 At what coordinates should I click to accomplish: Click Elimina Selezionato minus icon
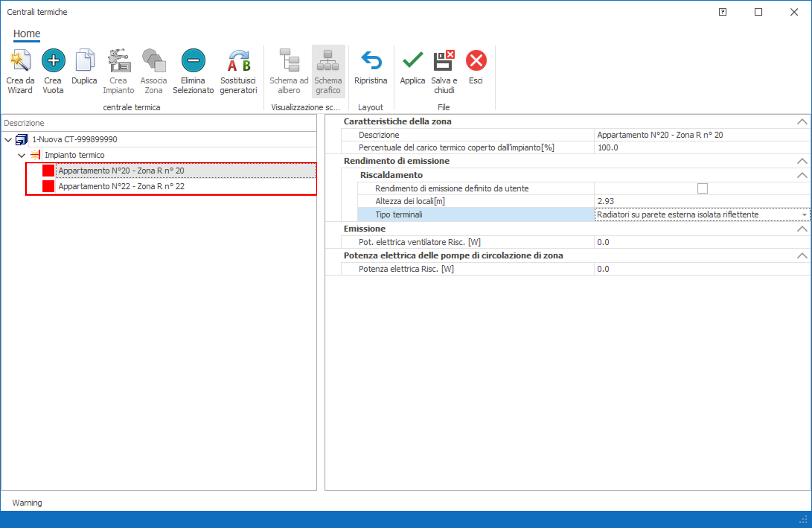193,61
